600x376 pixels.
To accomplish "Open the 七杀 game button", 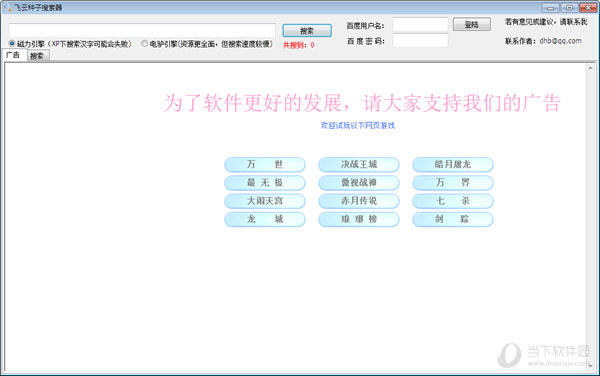I will click(453, 201).
